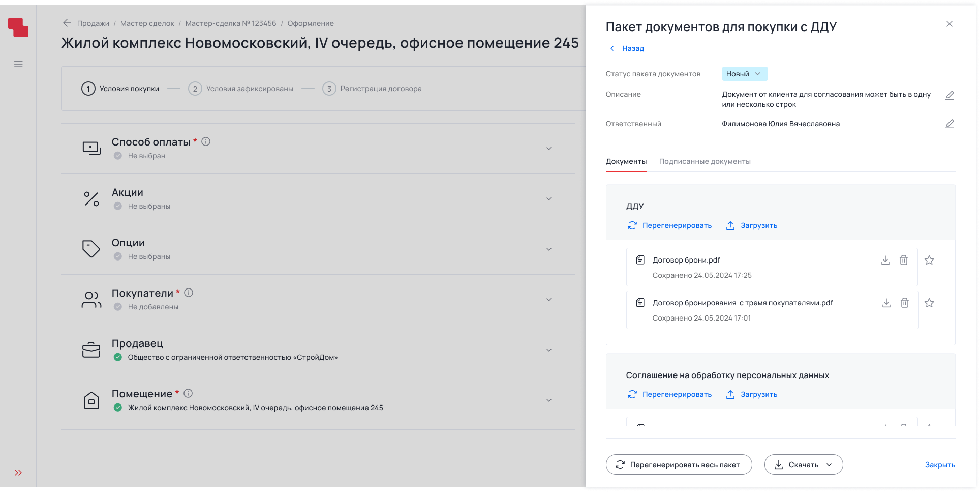Expand the Способ оплаты section
The height and width of the screenshot is (492, 980).
(548, 149)
